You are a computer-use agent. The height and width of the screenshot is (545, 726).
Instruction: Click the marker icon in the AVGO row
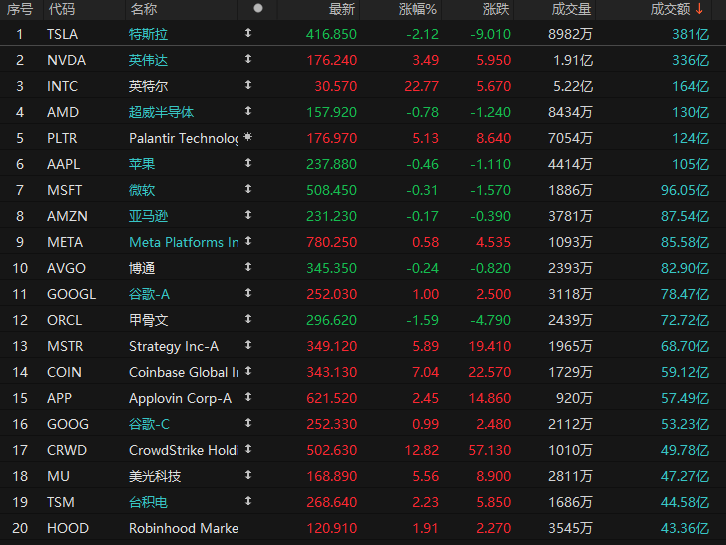(x=248, y=267)
